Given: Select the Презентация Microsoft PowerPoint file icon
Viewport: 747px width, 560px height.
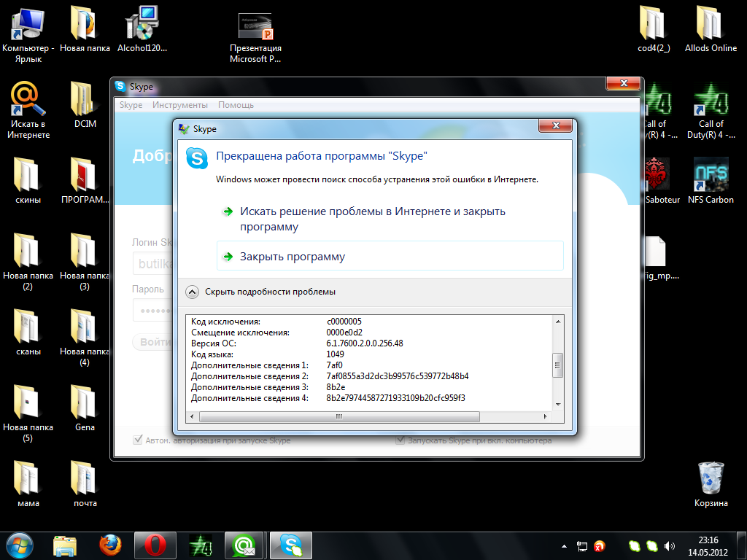Looking at the screenshot, I should (255, 38).
